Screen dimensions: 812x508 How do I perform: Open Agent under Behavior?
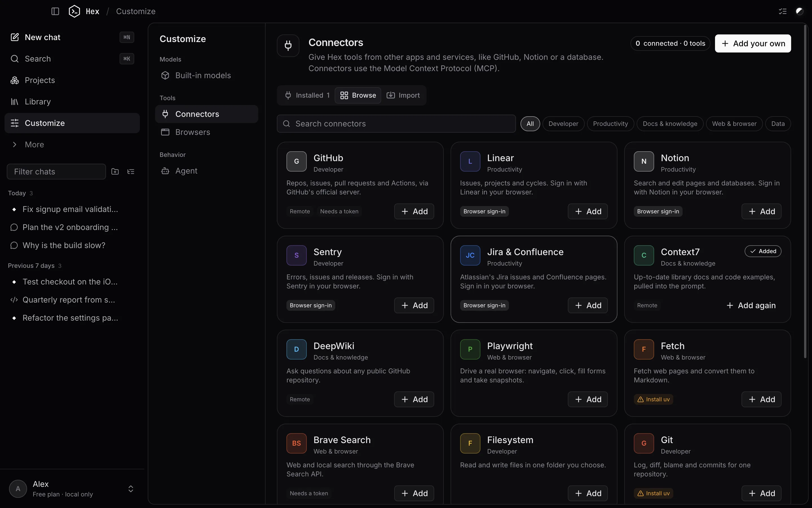click(206, 171)
